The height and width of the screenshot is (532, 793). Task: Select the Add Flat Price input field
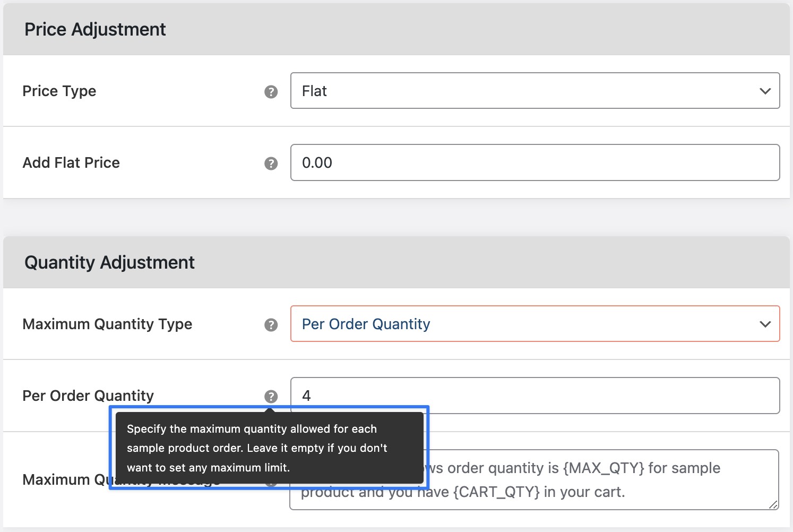tap(533, 162)
